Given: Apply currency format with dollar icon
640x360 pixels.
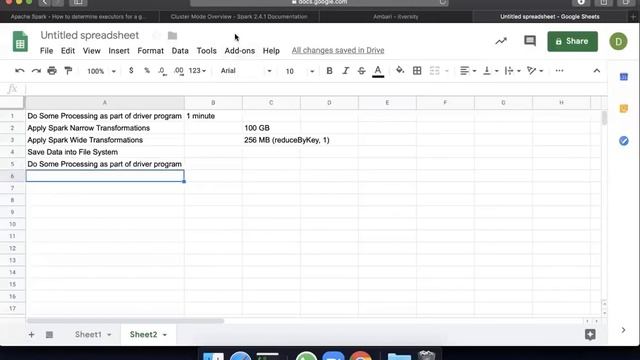Looking at the screenshot, I should 131,71.
